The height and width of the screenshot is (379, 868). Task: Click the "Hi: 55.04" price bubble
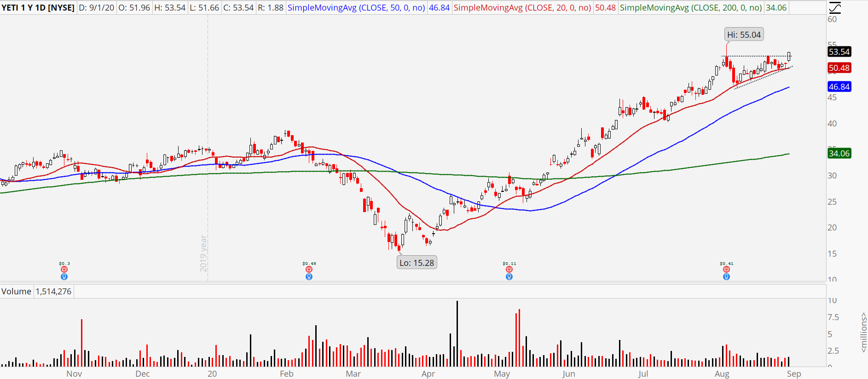(744, 34)
